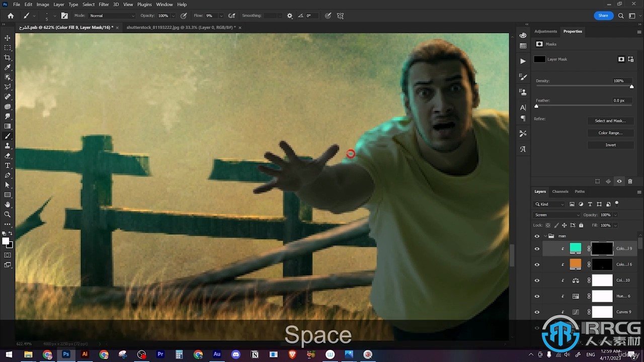The image size is (644, 362).
Task: Select the Eyedropper tool
Action: pyautogui.click(x=8, y=67)
